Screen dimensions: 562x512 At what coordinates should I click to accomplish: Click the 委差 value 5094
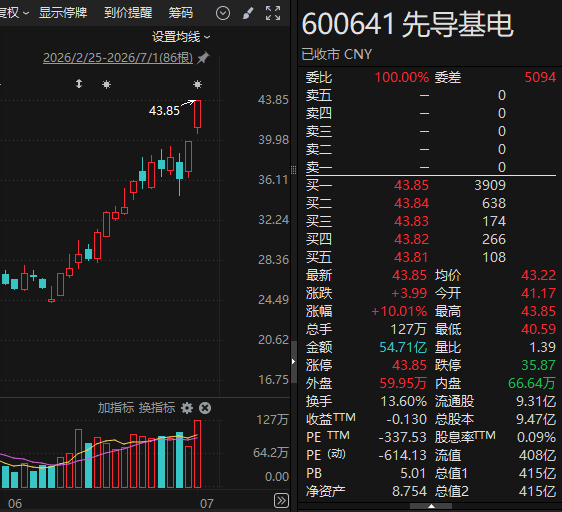click(x=540, y=77)
